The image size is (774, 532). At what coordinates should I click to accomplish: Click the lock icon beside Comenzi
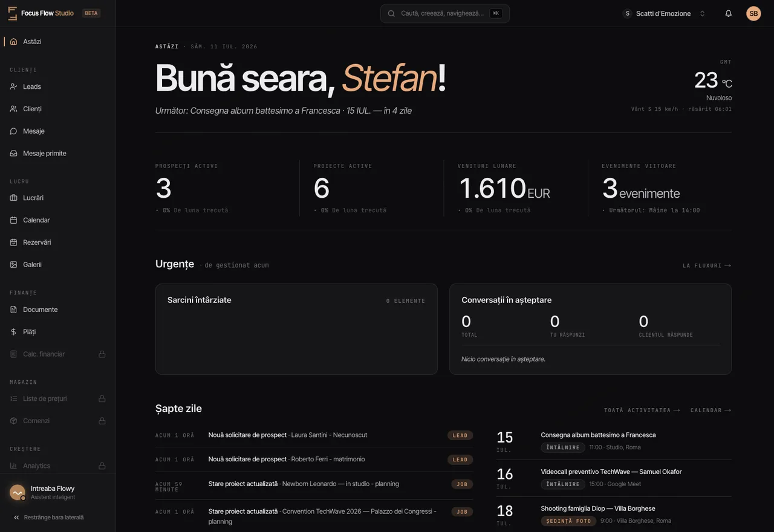pos(102,421)
